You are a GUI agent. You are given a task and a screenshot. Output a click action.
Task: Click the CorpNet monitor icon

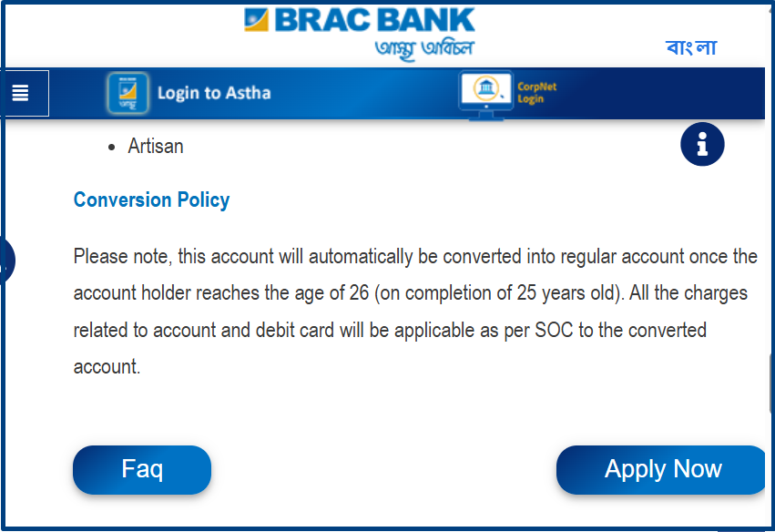[x=484, y=93]
